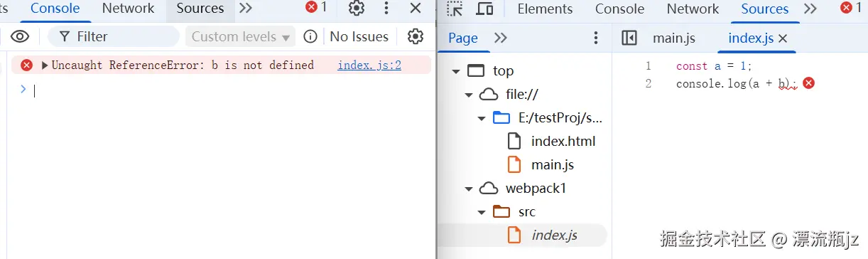
Task: Click the No Issues label
Action: (359, 36)
